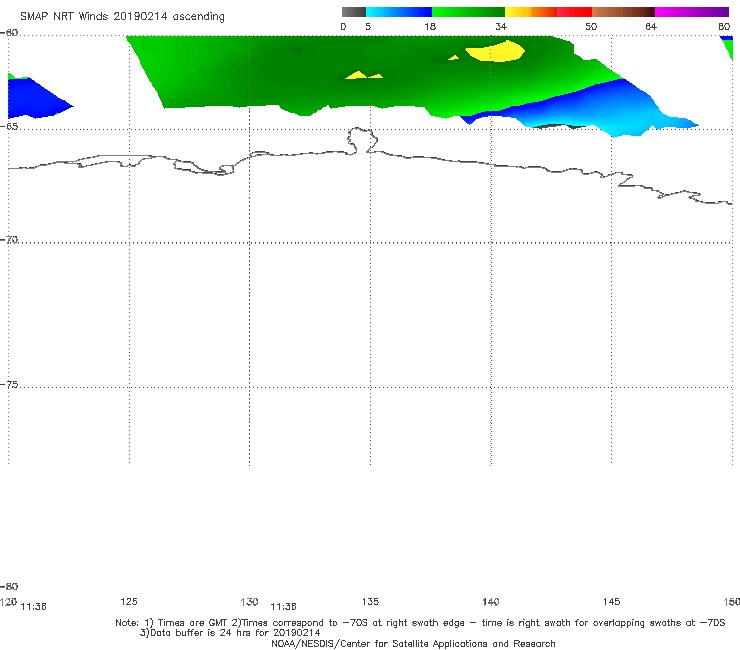Viewport: 740px width, 650px height.
Task: Click the latitude label '-65'
Action: pos(9,127)
